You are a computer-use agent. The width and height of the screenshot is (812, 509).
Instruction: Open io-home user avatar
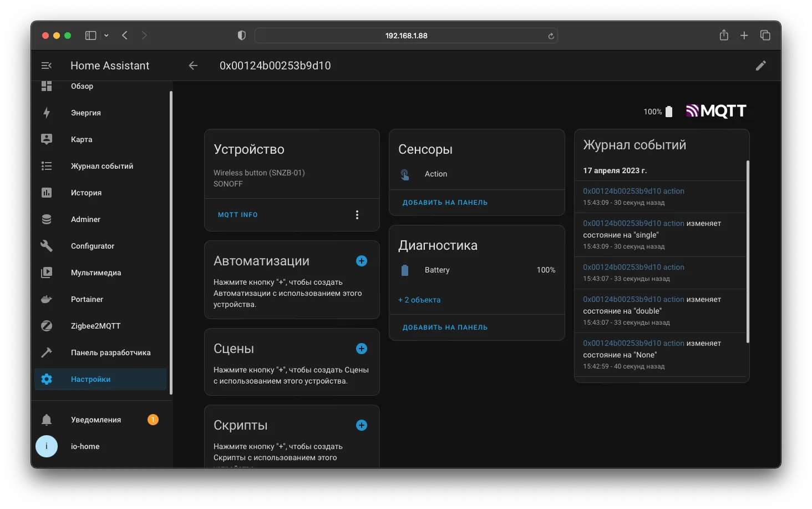(47, 446)
